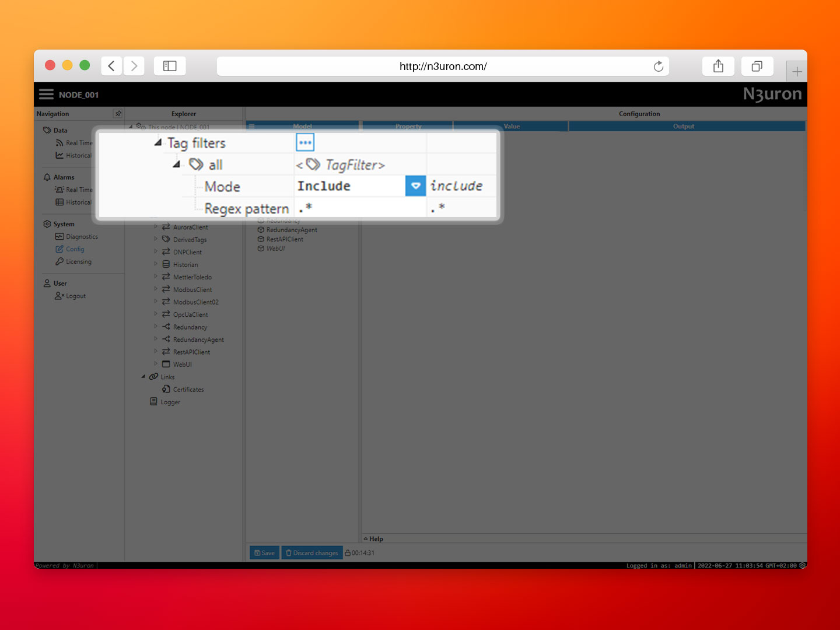Click the Redundancy branch icon in Explorer
The image size is (840, 630).
[x=166, y=327]
